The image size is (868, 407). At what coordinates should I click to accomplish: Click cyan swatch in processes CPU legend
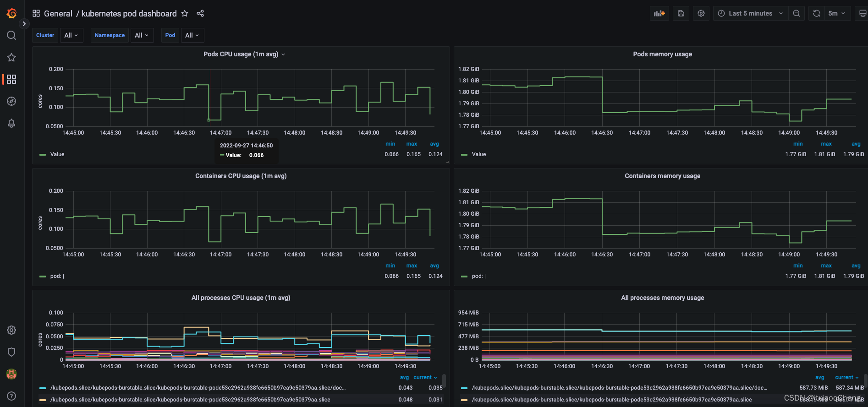43,388
